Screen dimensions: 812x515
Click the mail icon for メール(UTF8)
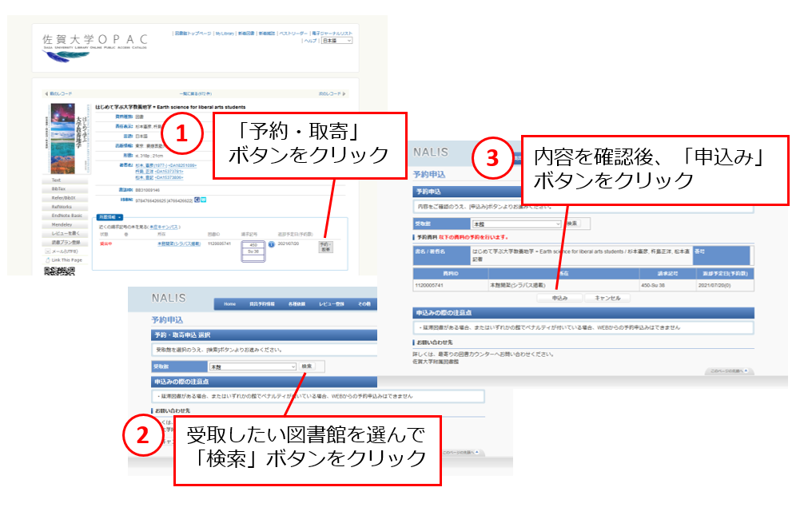46,251
